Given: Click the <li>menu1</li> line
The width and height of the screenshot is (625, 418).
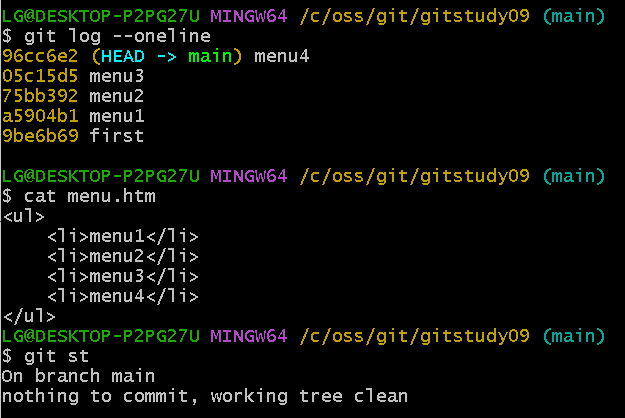Looking at the screenshot, I should pos(123,236).
